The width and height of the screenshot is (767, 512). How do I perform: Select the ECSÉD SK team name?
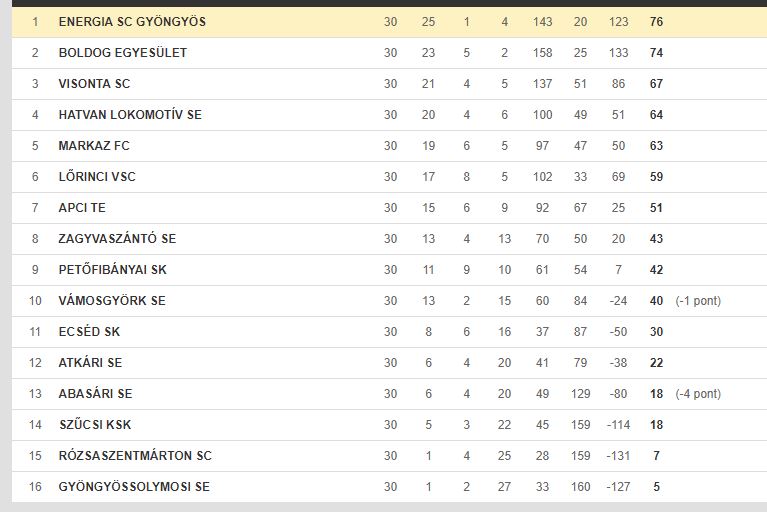click(x=89, y=332)
